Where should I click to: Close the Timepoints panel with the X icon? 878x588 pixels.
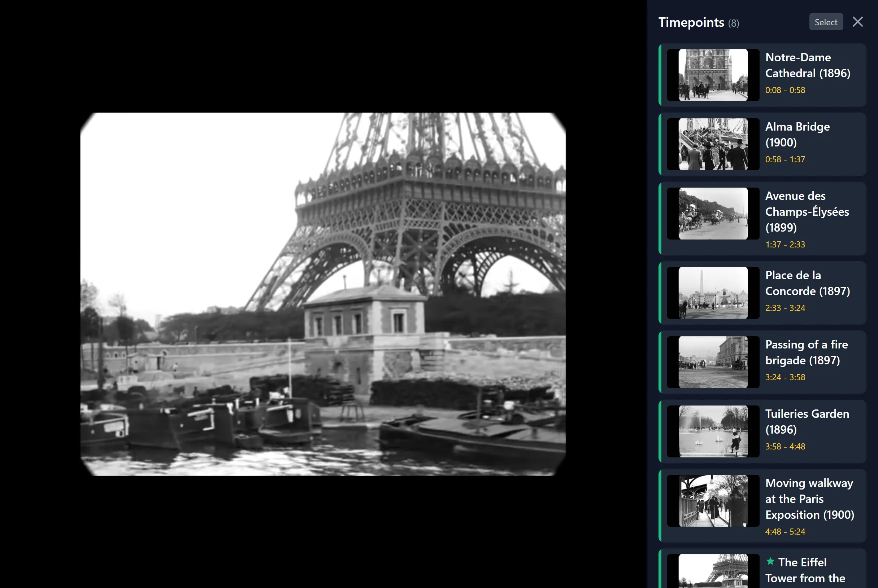pos(858,22)
